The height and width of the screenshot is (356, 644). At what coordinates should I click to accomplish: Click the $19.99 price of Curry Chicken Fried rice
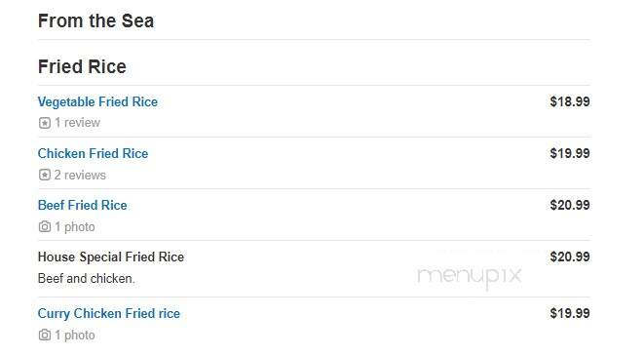pyautogui.click(x=570, y=313)
